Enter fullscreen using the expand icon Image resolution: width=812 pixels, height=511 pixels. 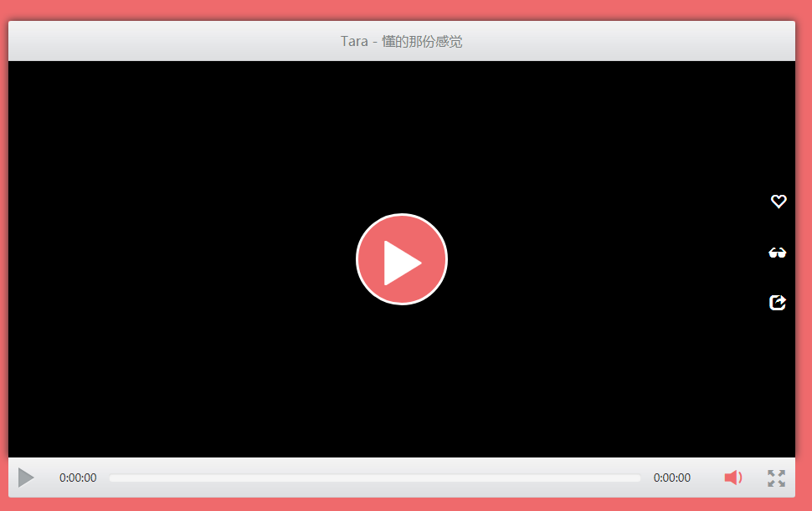(x=775, y=478)
